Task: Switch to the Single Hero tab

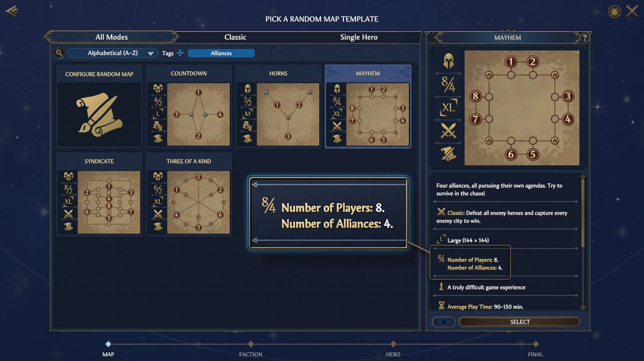Action: [358, 37]
